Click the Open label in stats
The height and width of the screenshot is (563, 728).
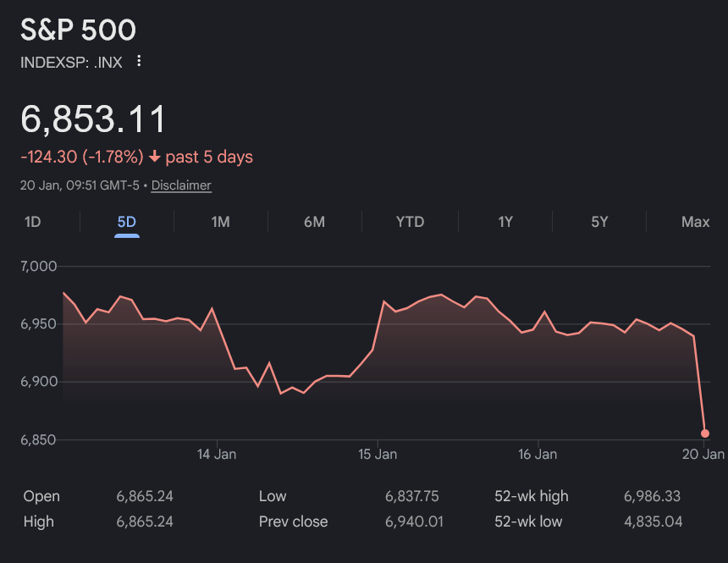pyautogui.click(x=41, y=496)
